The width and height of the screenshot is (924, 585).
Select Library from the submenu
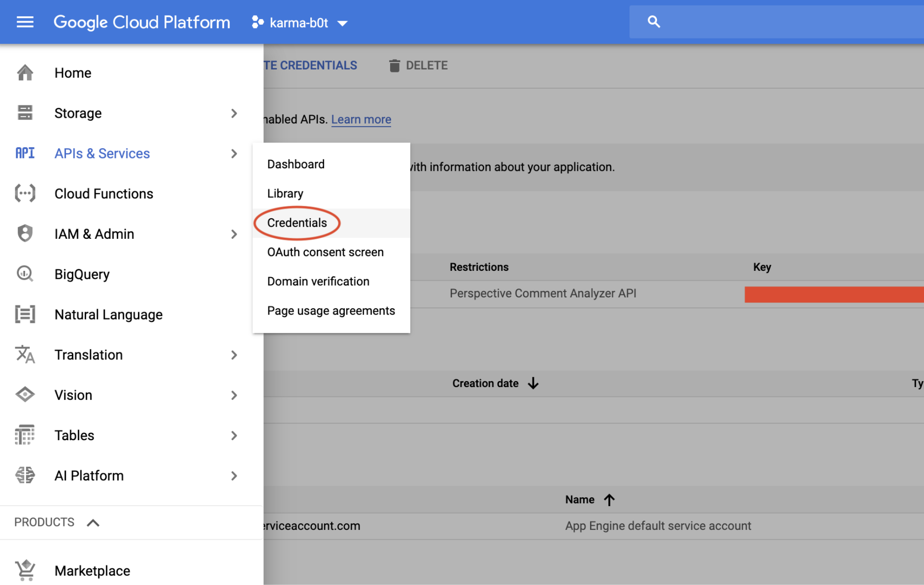click(285, 193)
